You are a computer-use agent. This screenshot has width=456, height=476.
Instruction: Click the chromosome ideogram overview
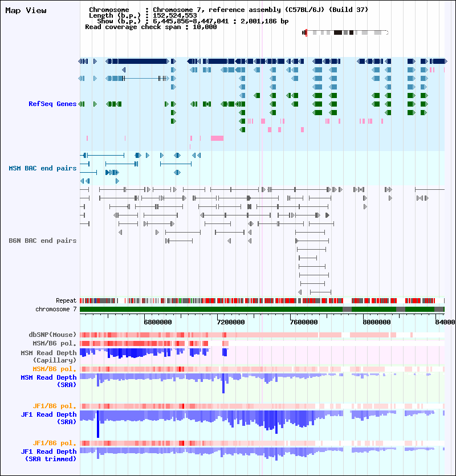345,32
